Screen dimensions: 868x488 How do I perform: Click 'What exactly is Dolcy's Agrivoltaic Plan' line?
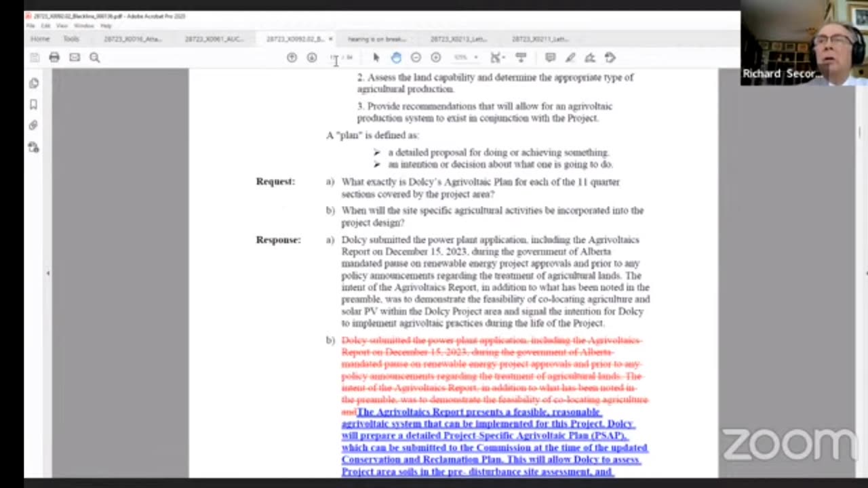[481, 182]
